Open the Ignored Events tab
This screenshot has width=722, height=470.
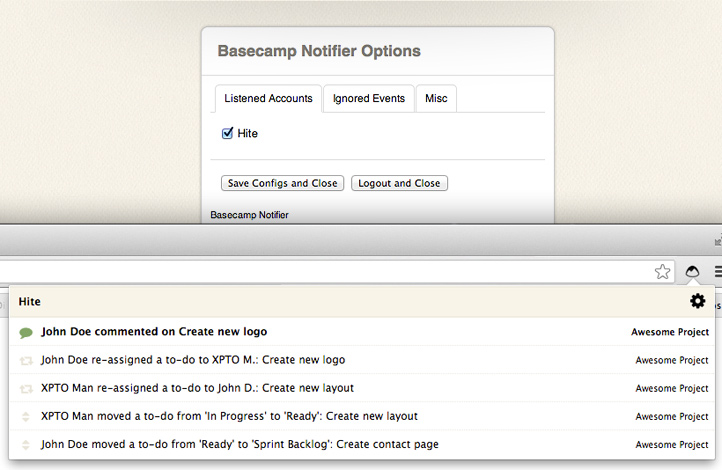368,99
